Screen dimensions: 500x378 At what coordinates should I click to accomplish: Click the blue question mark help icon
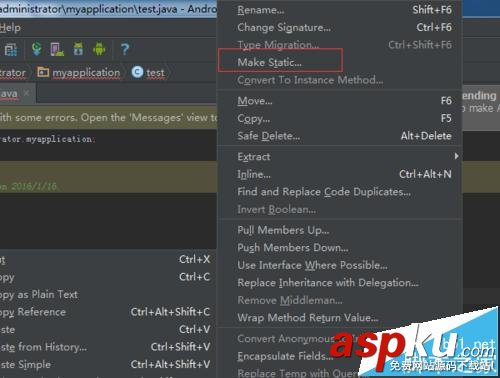(125, 49)
